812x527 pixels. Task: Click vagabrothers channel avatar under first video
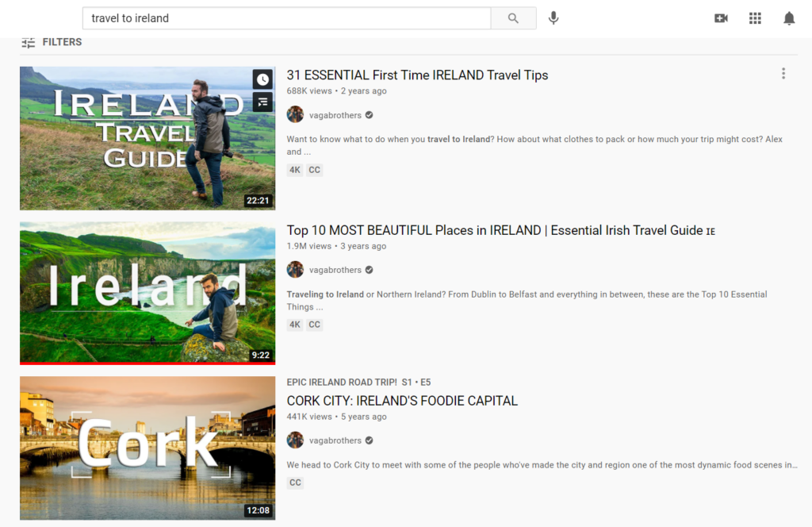click(295, 114)
